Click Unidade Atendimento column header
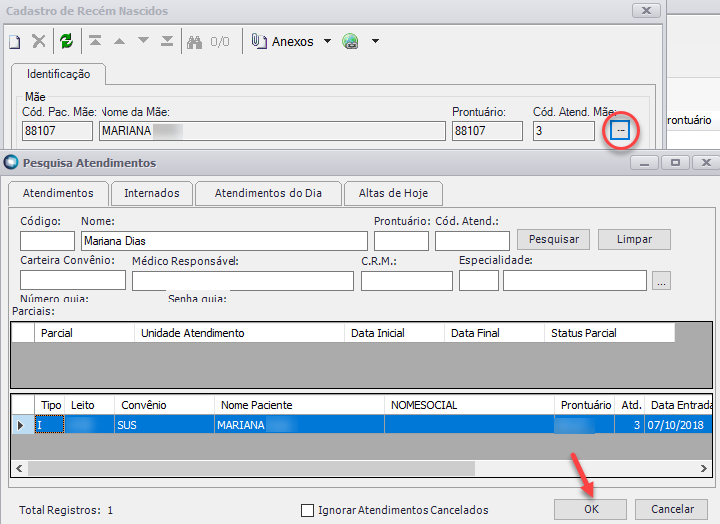 (x=239, y=333)
